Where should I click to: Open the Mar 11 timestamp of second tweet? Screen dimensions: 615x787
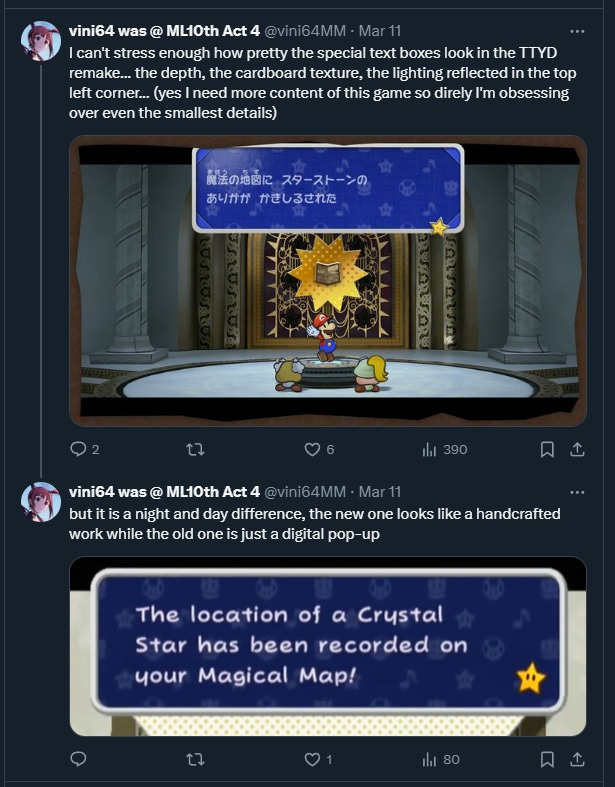point(380,492)
